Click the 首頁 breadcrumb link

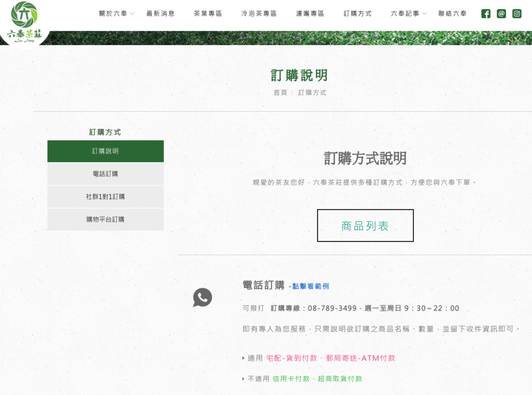(280, 92)
